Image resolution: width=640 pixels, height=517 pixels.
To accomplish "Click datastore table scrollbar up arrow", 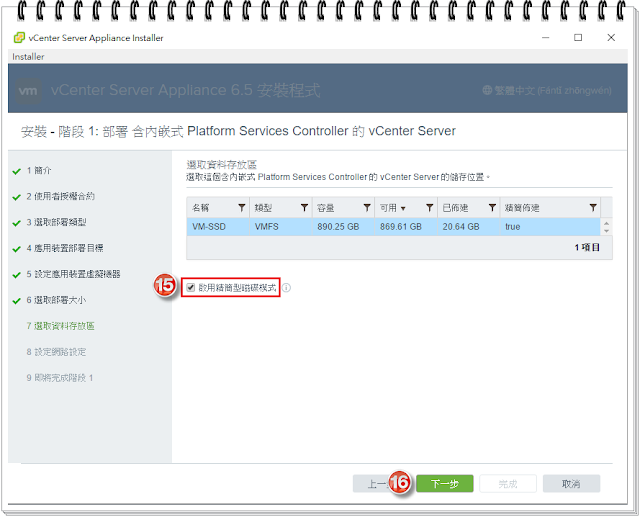I will pyautogui.click(x=607, y=223).
